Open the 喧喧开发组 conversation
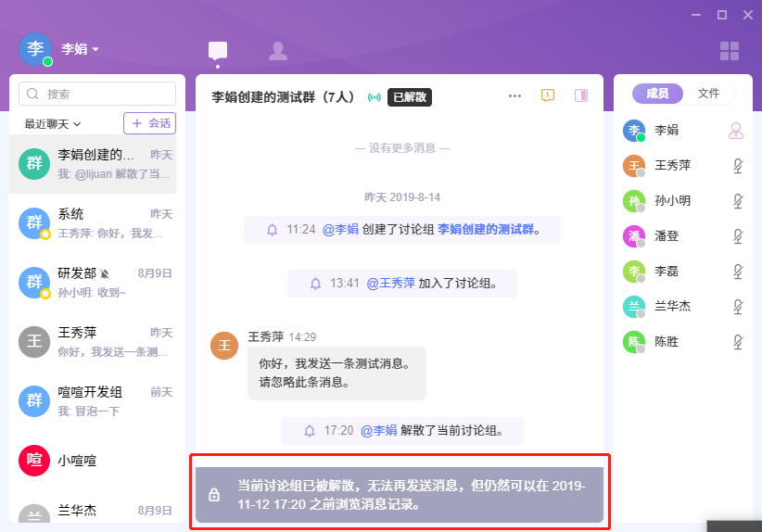This screenshot has height=532, width=762. pos(97,400)
